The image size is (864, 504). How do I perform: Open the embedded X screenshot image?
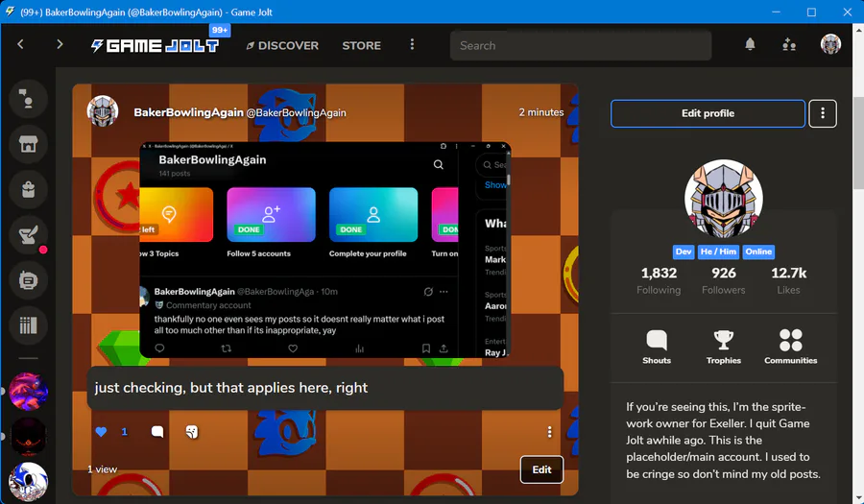click(325, 250)
